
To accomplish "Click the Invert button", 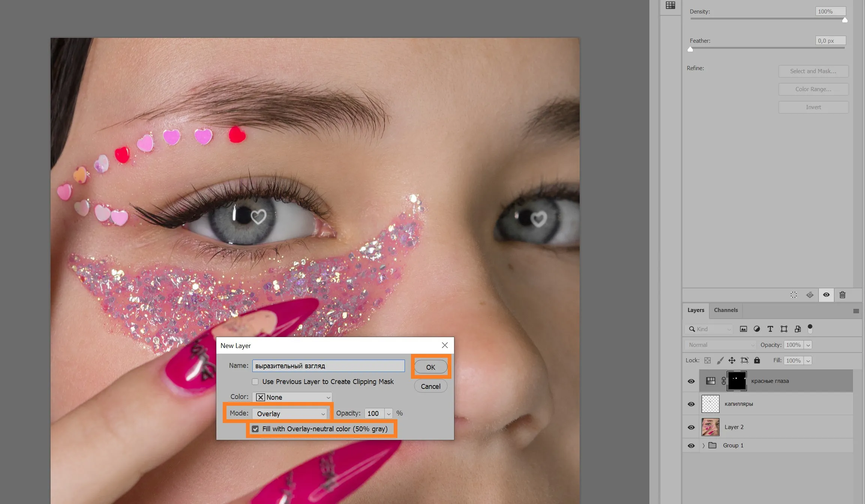I will (x=813, y=107).
